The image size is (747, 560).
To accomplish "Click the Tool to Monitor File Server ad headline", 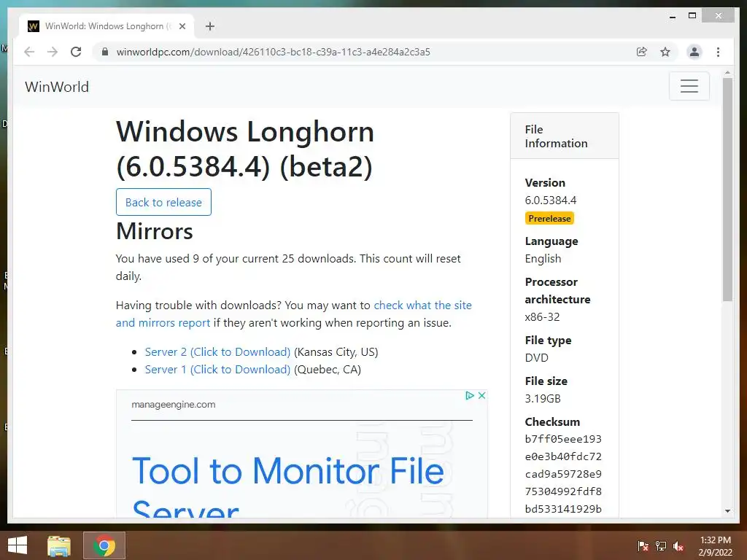I will [x=287, y=486].
